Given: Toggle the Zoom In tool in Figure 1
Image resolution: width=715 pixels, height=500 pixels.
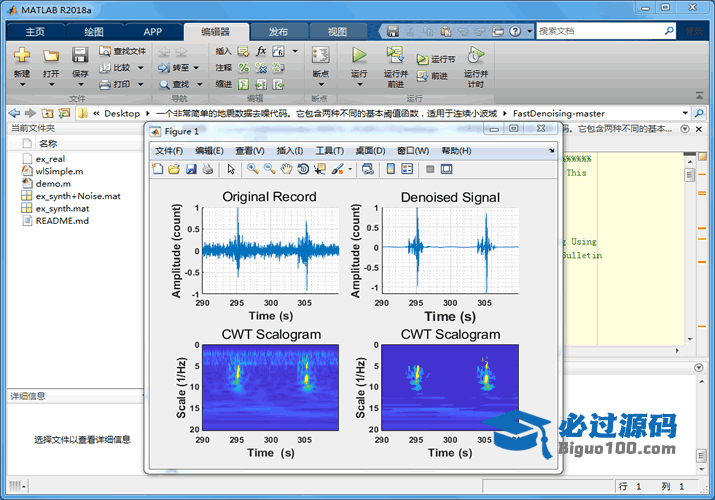Looking at the screenshot, I should pyautogui.click(x=253, y=169).
